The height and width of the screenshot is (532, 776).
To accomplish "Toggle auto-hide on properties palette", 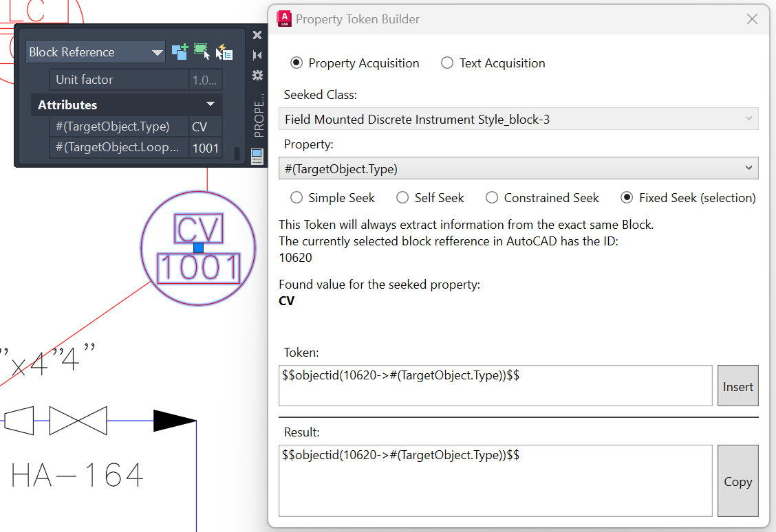I will tap(257, 55).
